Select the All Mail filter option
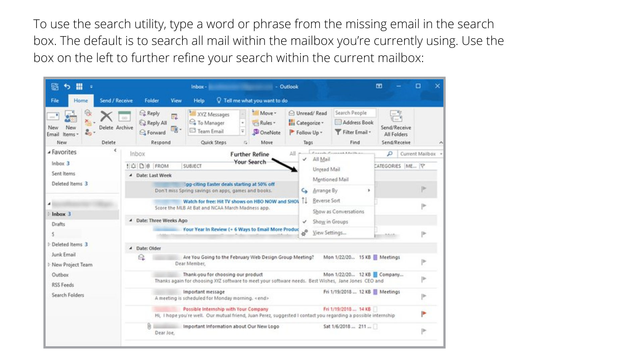This screenshot has height=362, width=644. point(321,159)
